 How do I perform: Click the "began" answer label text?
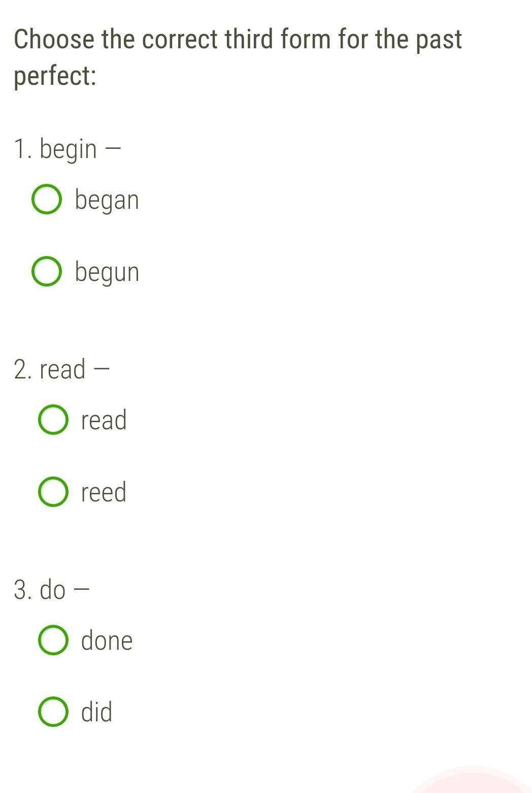[x=107, y=200]
